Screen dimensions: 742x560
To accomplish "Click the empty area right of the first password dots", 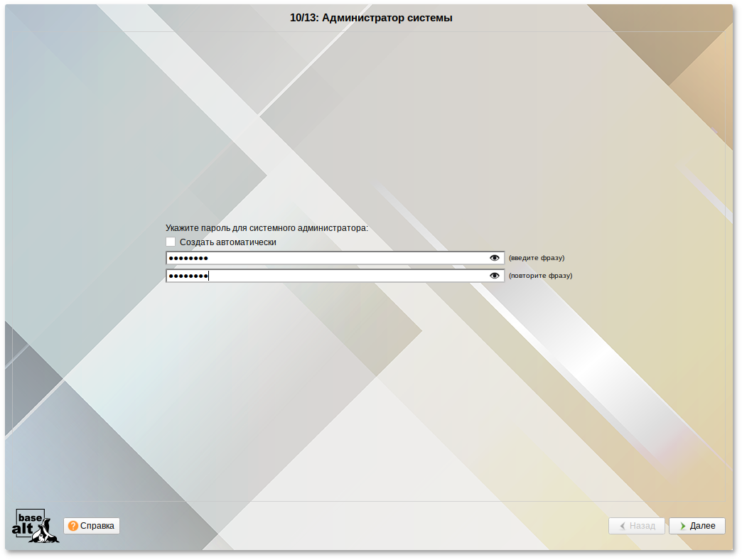I will click(x=355, y=258).
